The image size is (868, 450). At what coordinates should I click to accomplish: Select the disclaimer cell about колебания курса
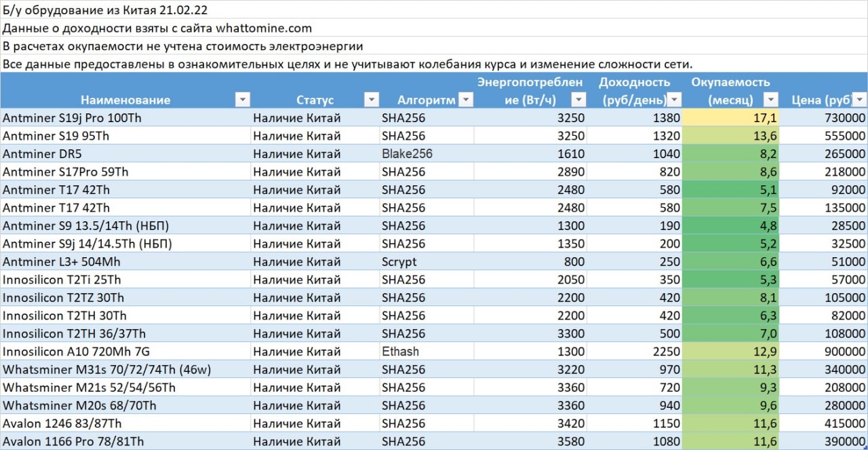(x=434, y=64)
